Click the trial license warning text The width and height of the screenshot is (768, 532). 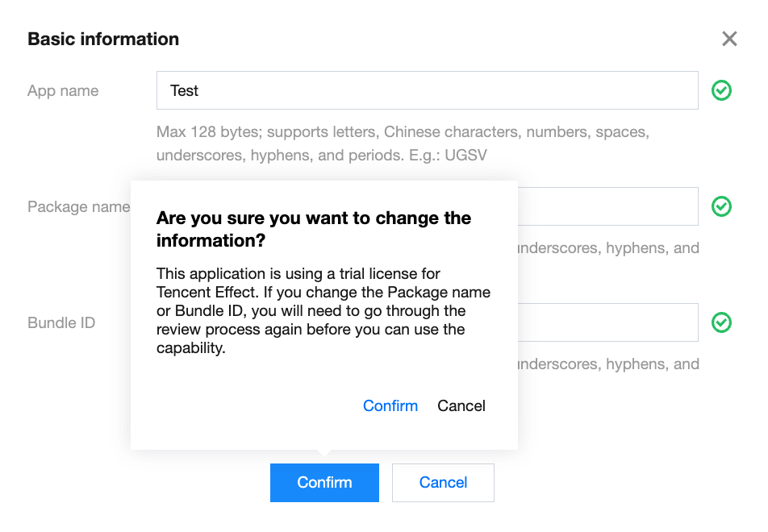coord(323,310)
